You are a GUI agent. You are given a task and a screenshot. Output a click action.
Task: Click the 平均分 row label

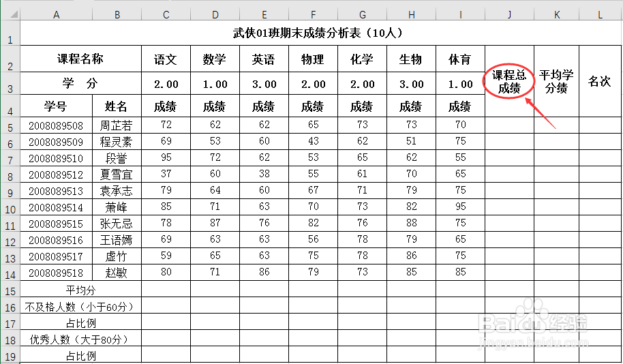coord(80,289)
